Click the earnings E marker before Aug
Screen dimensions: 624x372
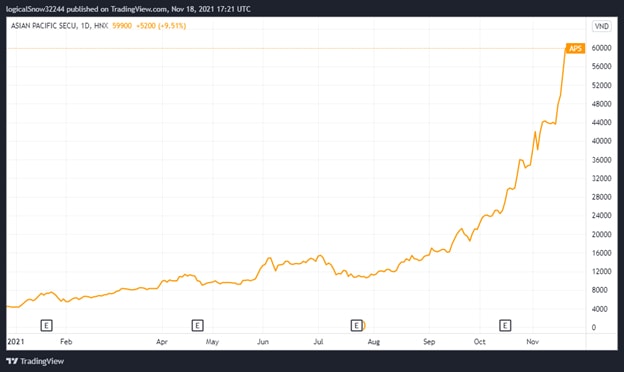click(357, 326)
